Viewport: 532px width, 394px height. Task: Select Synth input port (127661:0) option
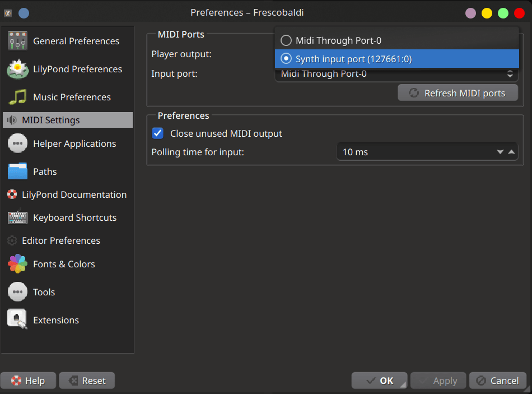click(x=396, y=59)
